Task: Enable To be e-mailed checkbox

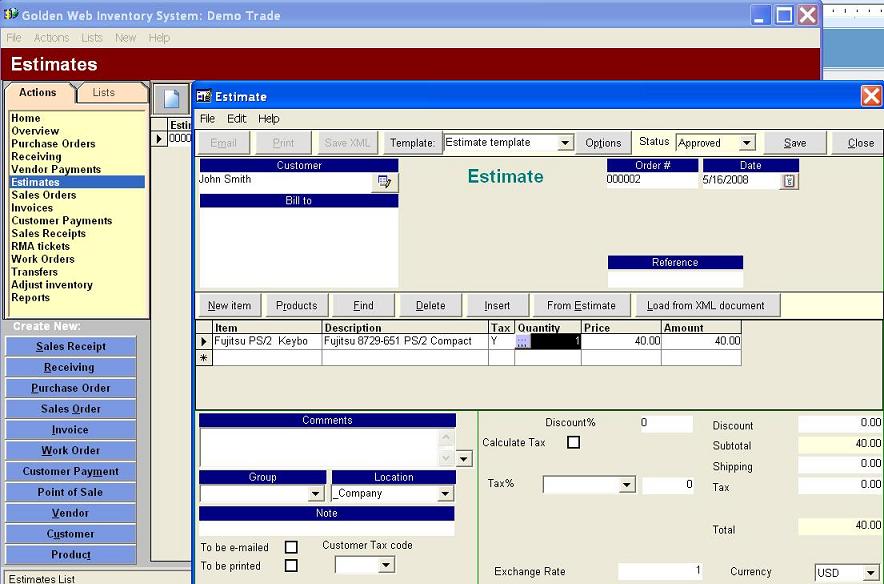Action: [x=291, y=547]
